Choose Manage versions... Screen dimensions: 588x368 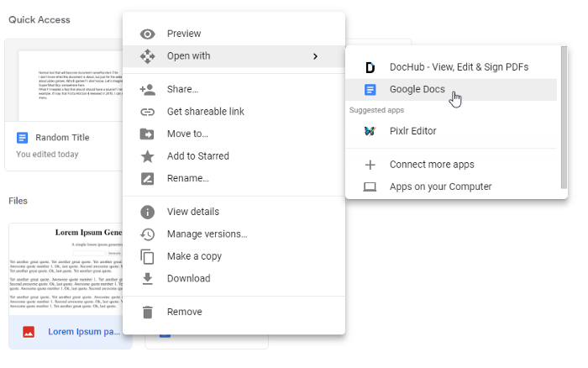coord(234,234)
